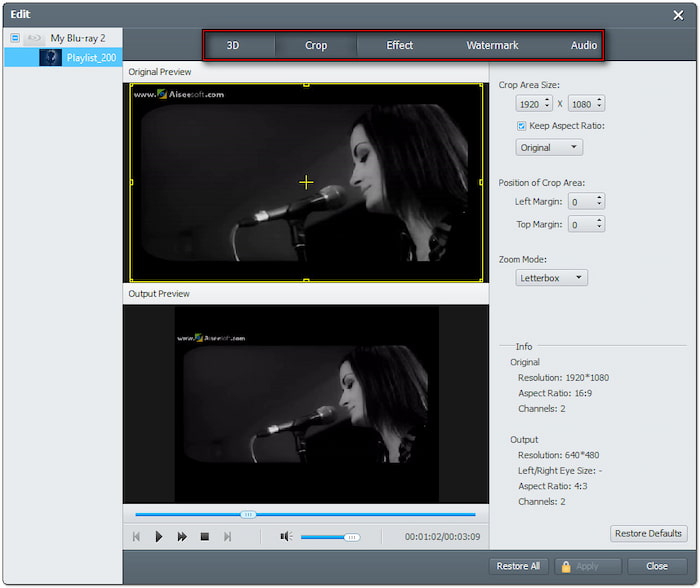Fast forward the video preview

[182, 537]
